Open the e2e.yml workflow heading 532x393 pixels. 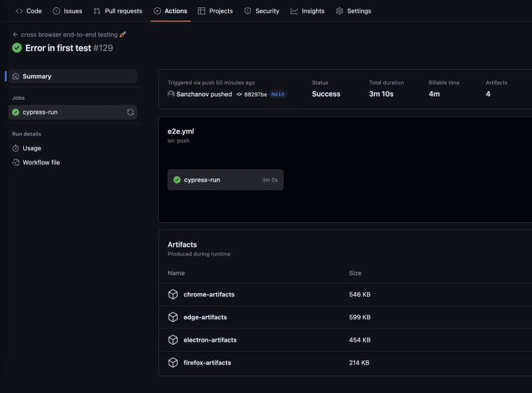click(181, 132)
